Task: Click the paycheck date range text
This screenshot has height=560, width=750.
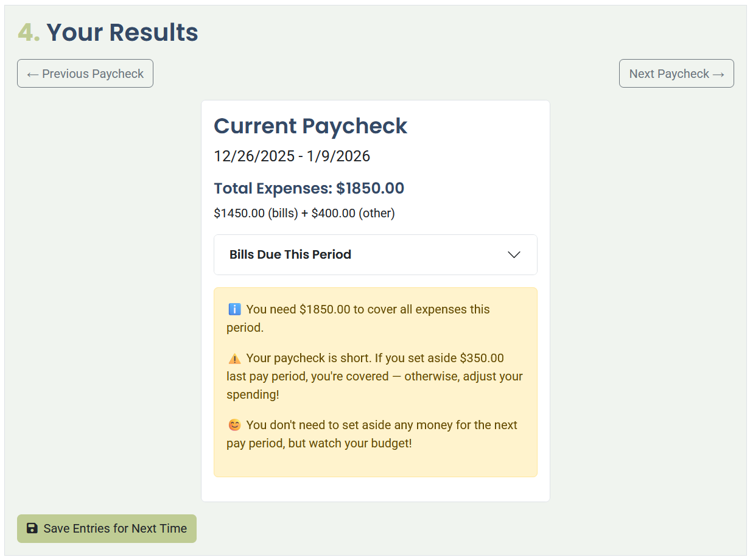Action: click(292, 156)
